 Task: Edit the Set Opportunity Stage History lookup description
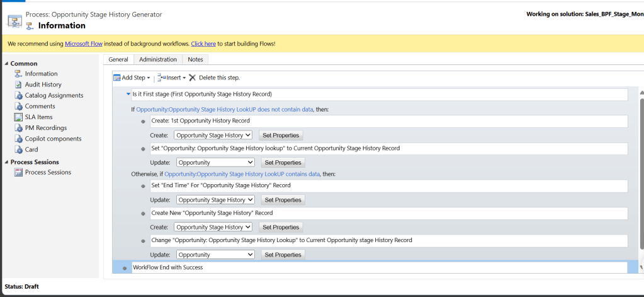(389, 149)
